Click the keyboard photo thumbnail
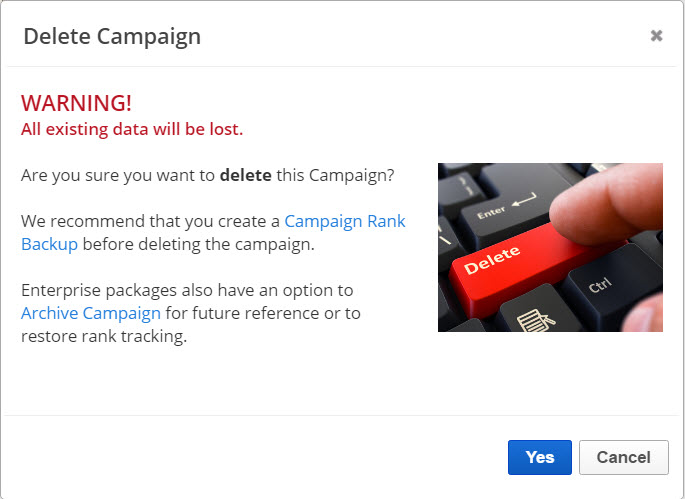Viewport: 685px width, 499px height. [550, 247]
